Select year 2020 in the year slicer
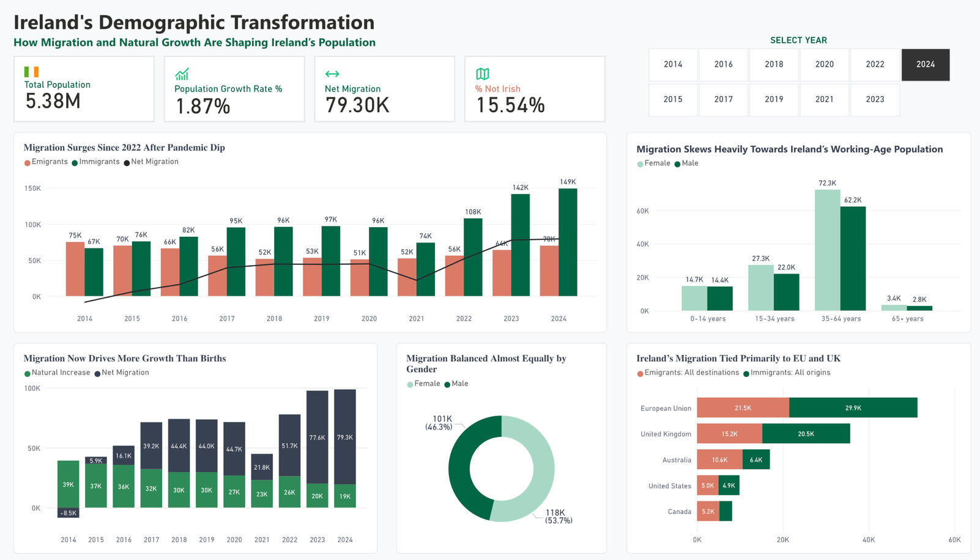Viewport: 980px width, 560px height. pos(824,64)
